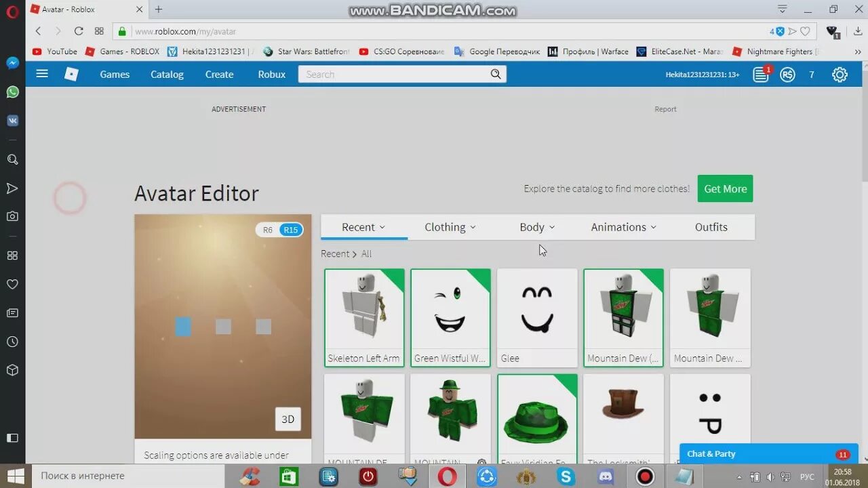Open the Opera sidebar snapshot camera
The height and width of the screenshot is (488, 868).
pyautogui.click(x=12, y=216)
